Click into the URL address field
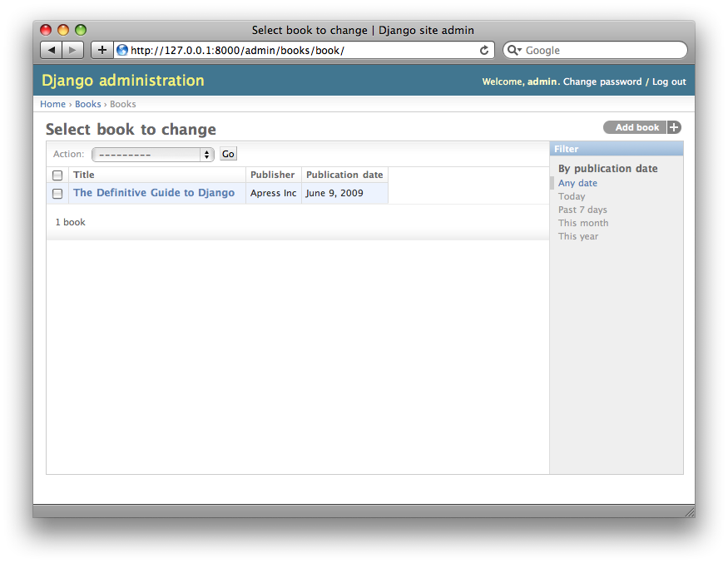Image resolution: width=728 pixels, height=563 pixels. tap(300, 50)
